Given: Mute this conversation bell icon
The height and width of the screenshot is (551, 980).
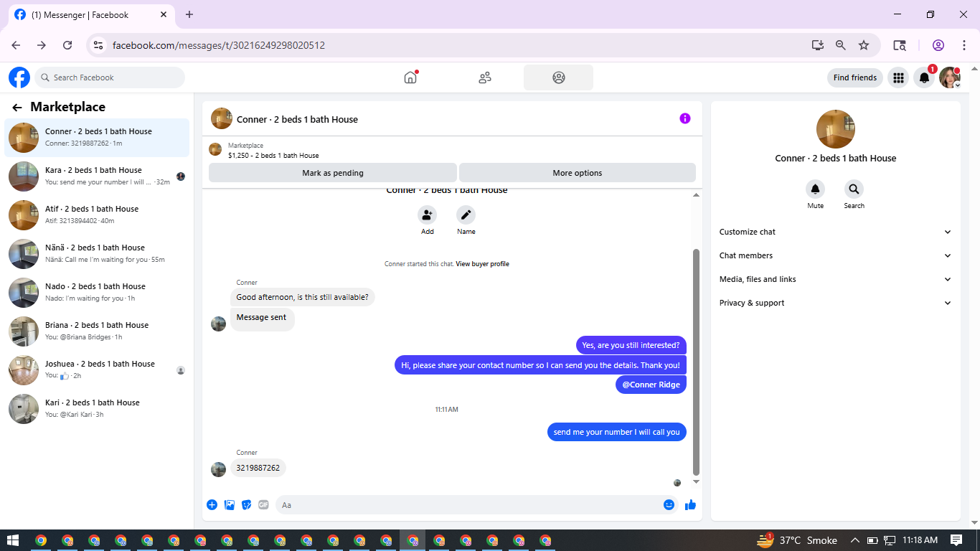Looking at the screenshot, I should (815, 189).
